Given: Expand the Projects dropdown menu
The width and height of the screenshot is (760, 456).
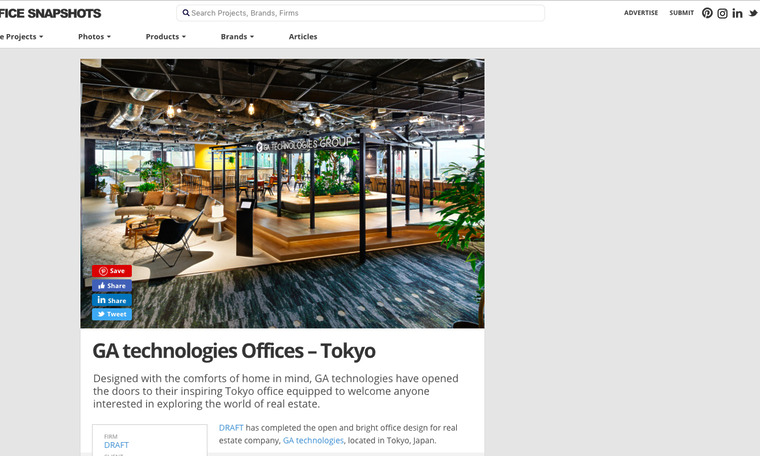Looking at the screenshot, I should [20, 36].
